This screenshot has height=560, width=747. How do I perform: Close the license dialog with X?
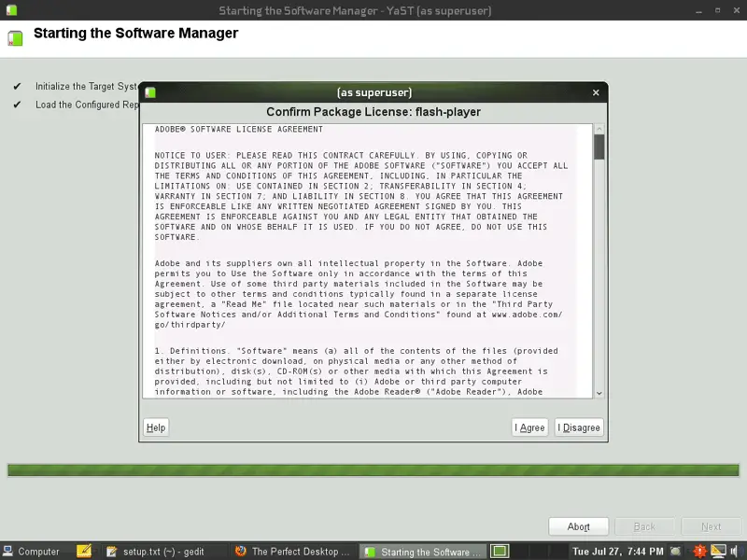coord(596,92)
